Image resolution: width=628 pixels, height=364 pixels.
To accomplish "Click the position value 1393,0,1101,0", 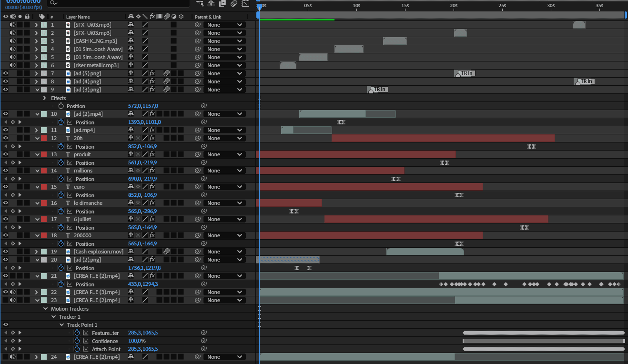I will point(144,122).
